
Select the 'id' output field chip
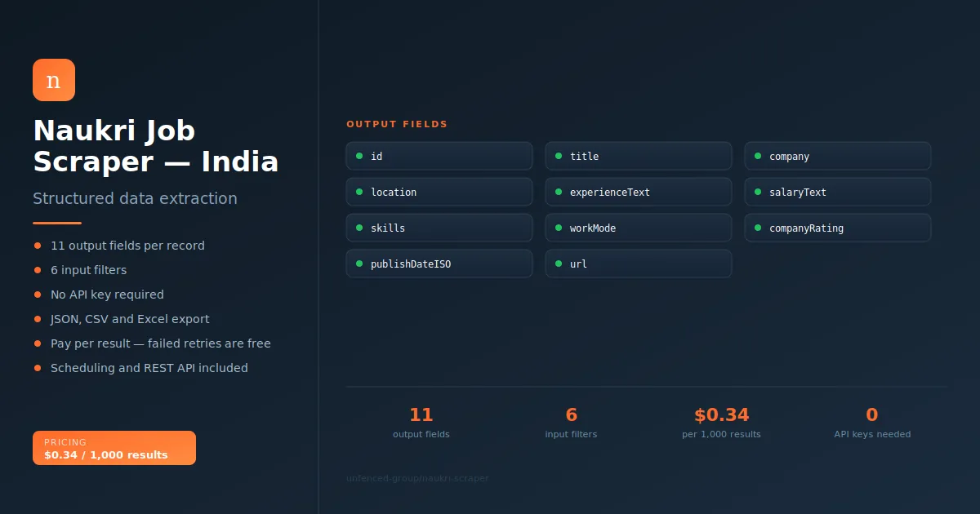point(439,156)
